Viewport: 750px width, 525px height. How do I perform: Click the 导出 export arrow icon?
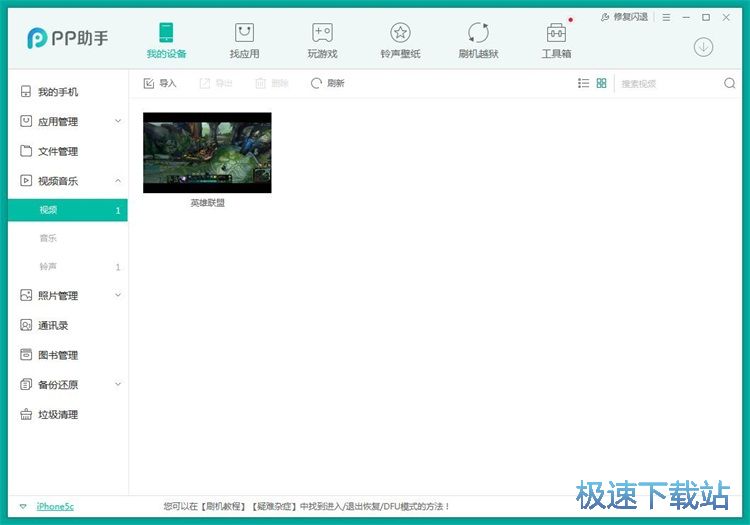(205, 83)
